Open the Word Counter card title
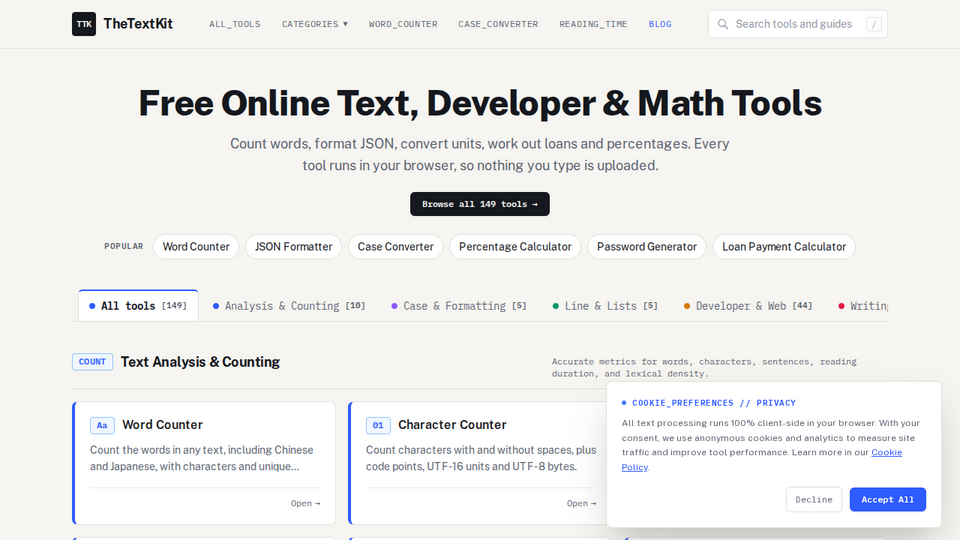The width and height of the screenshot is (960, 540). (162, 425)
